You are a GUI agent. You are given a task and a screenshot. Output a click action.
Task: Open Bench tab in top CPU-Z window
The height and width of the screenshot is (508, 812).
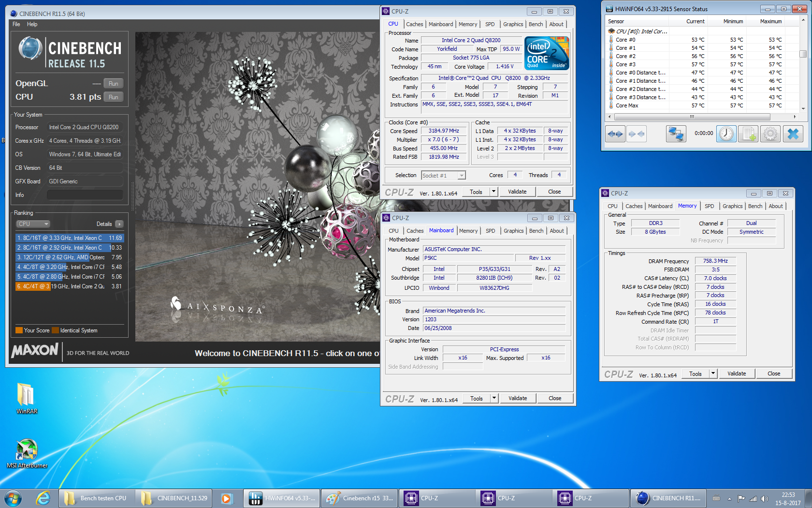(536, 24)
